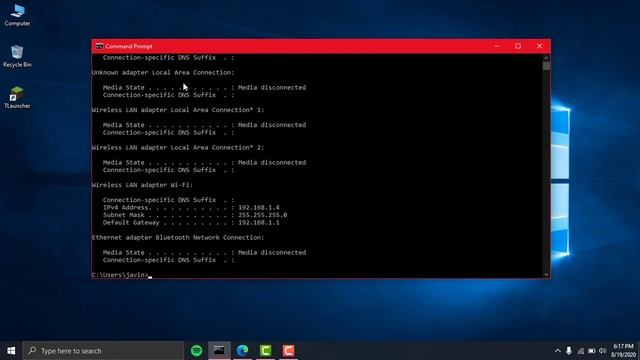Click the Command Prompt scrollbar down arrow
Screen dimensions: 640x360
[547, 275]
